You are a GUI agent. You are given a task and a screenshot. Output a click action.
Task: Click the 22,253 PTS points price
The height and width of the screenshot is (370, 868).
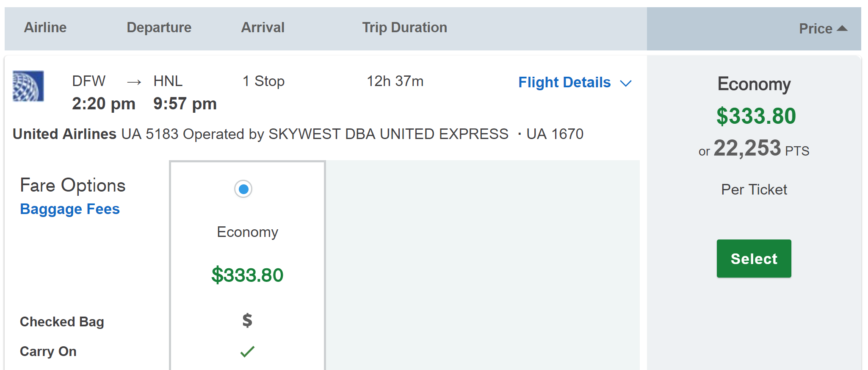[x=754, y=149]
